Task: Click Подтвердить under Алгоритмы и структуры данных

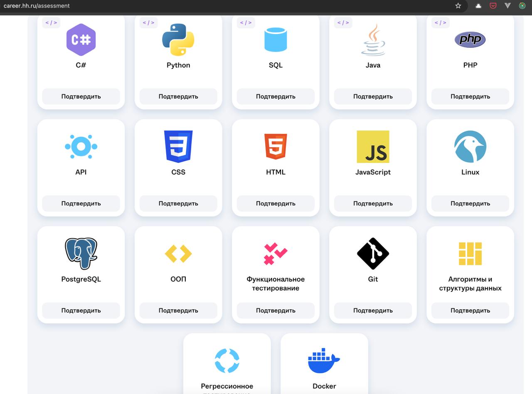Action: 470,310
